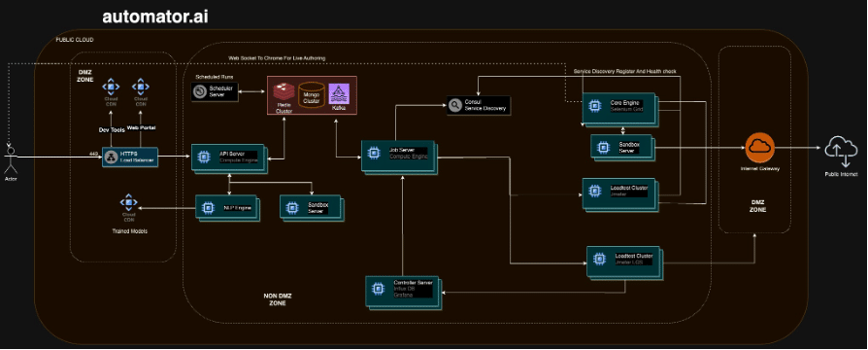
Task: Click the Cloud CDN icon above Web Portal
Action: [x=140, y=87]
